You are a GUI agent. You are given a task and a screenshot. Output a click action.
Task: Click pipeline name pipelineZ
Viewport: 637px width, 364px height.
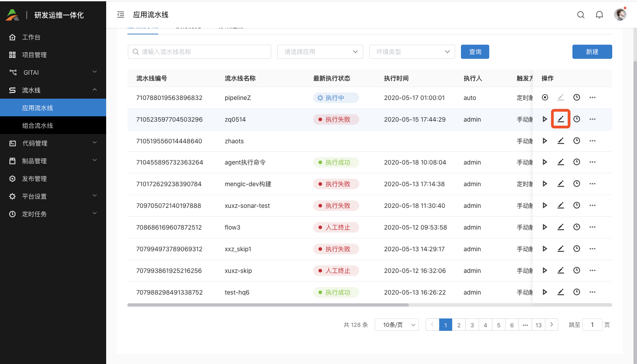tap(238, 98)
